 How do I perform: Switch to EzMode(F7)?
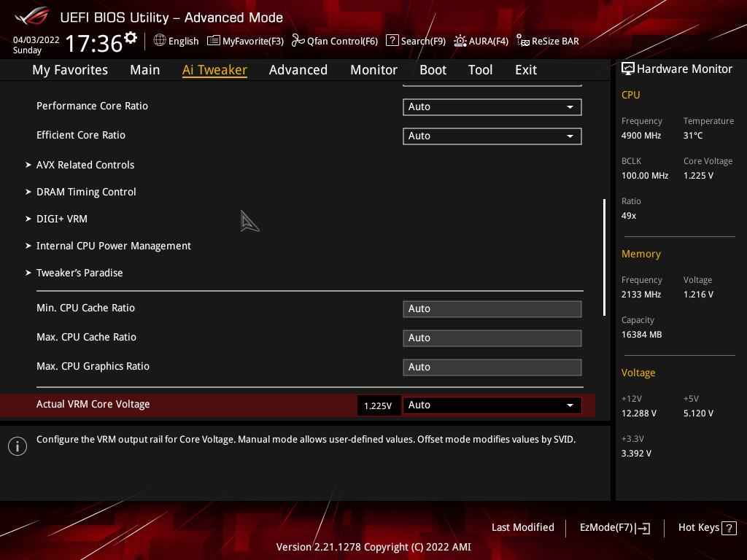[x=606, y=528]
